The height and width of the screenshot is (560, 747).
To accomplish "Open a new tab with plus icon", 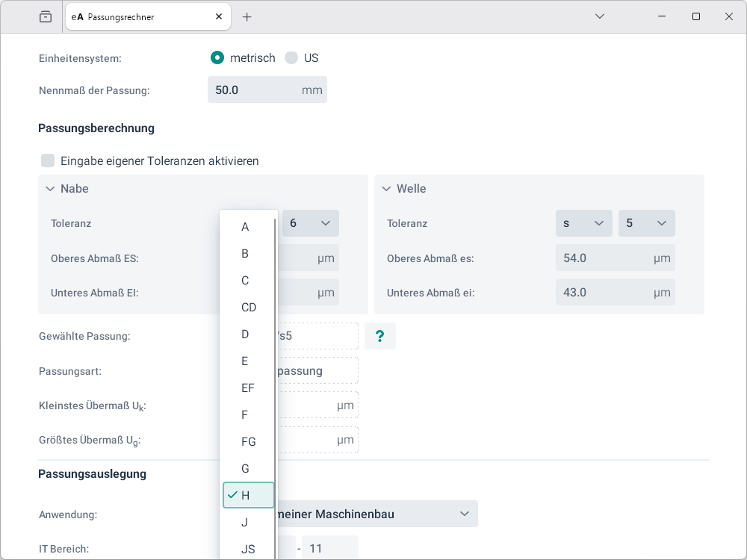I will tap(247, 16).
